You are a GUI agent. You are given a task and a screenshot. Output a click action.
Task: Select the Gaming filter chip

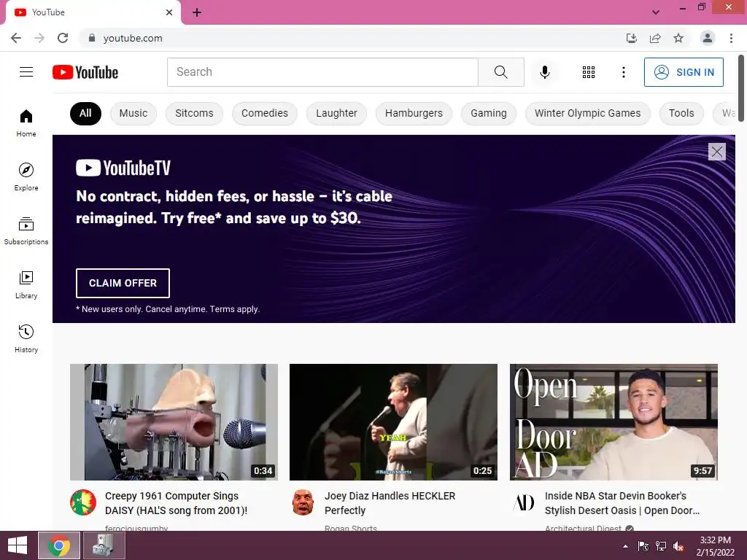(x=488, y=113)
